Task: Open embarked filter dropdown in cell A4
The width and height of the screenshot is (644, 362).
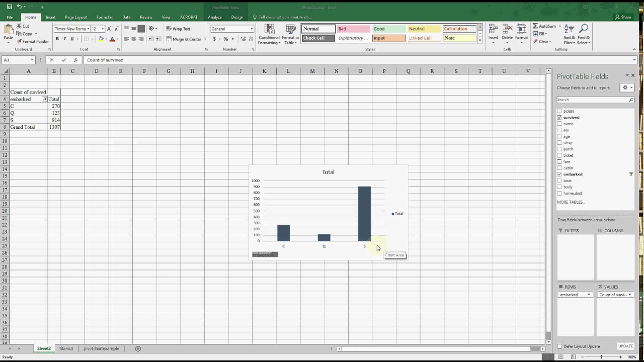Action: 45,99
